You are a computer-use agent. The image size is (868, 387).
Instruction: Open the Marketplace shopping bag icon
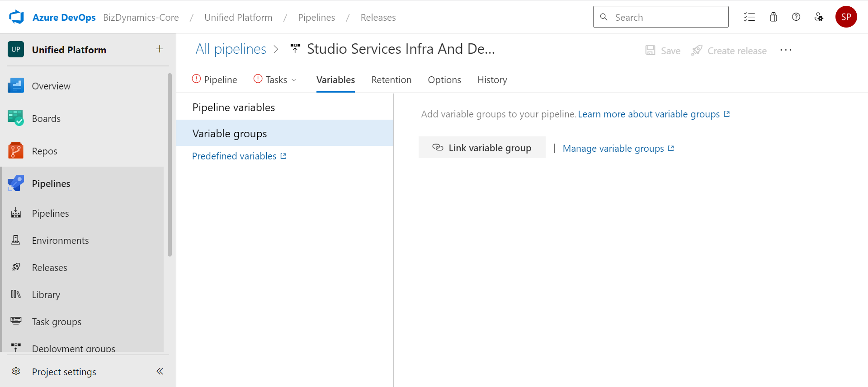pyautogui.click(x=774, y=17)
